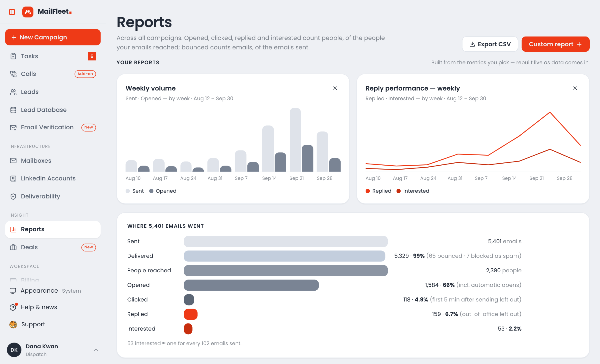This screenshot has height=364, width=600.
Task: Open the Lead Database page
Action: point(53,110)
